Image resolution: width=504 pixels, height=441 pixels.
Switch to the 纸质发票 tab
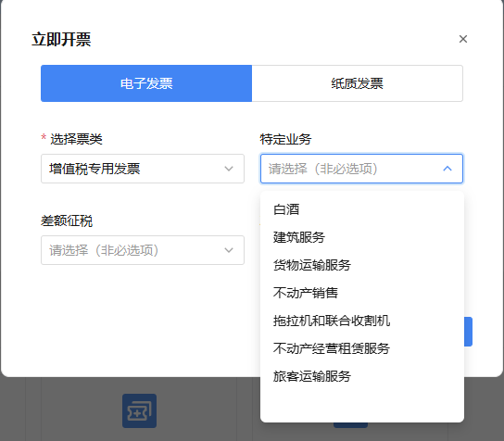(357, 83)
